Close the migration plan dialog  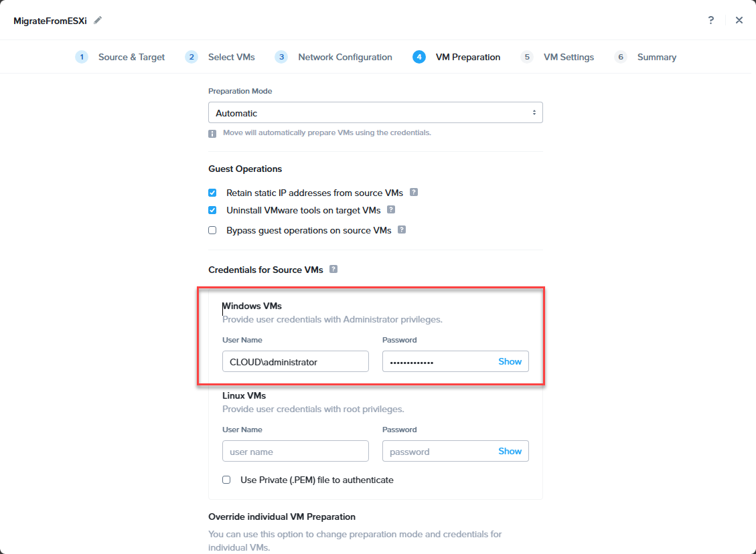pos(739,20)
